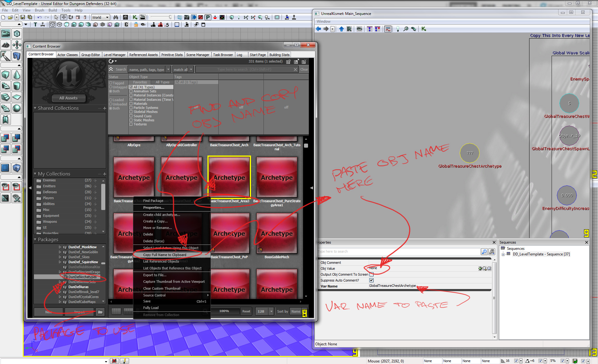The image size is (598, 364).
Task: Select the rotate widget mode
Action: (71, 17)
